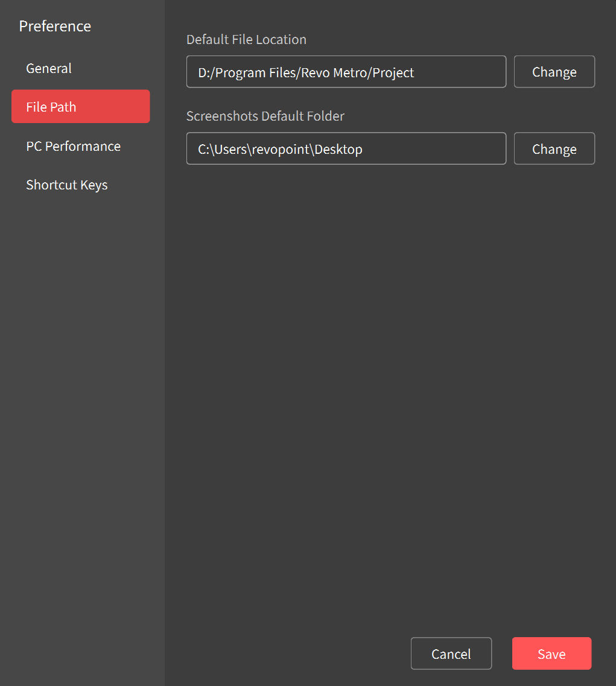616x686 pixels.
Task: View the Shortcut Keys settings
Action: [x=66, y=185]
